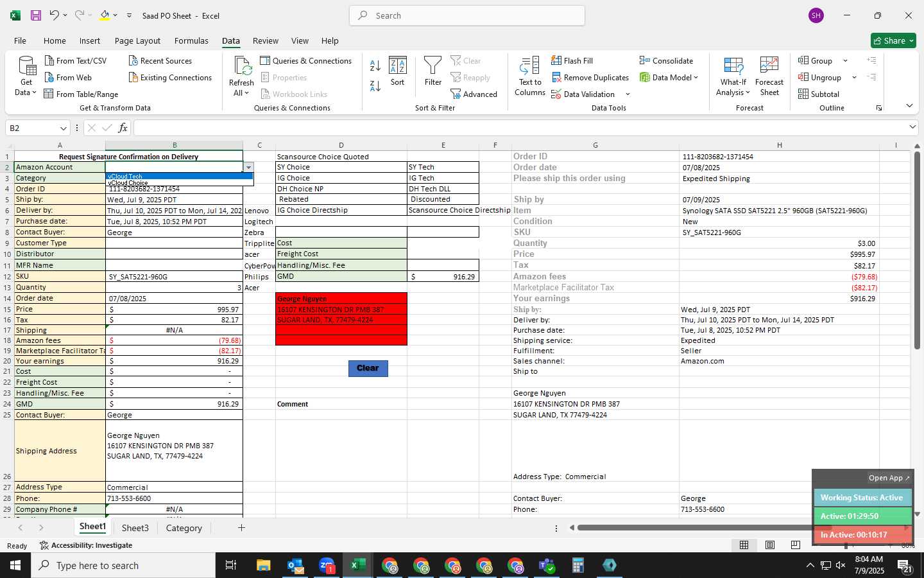
Task: Open Consolidate tool
Action: [x=666, y=60]
